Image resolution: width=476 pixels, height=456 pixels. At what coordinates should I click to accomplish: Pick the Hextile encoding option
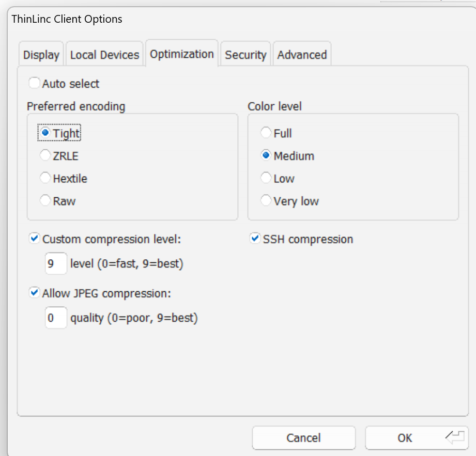click(x=45, y=178)
